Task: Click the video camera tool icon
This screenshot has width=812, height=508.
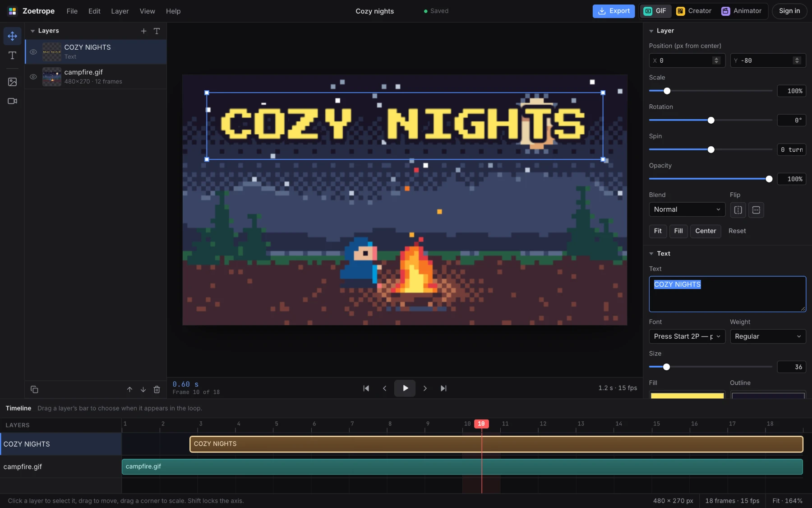Action: (12, 101)
